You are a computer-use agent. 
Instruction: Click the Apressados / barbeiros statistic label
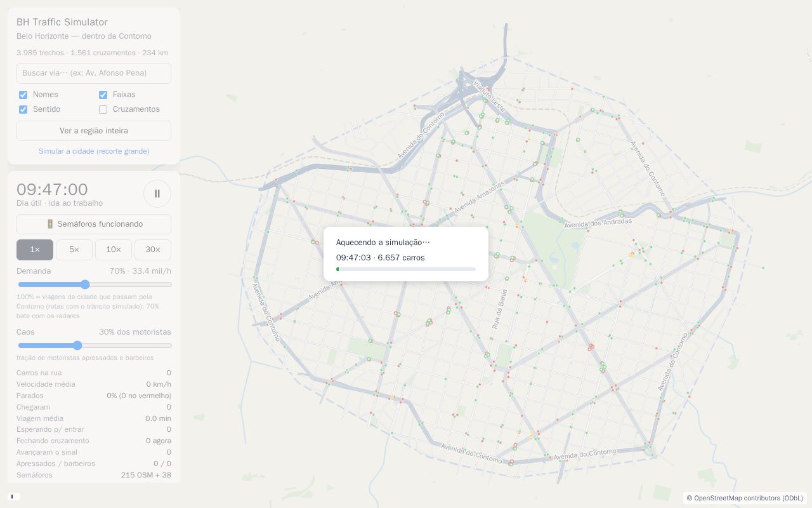coord(56,464)
